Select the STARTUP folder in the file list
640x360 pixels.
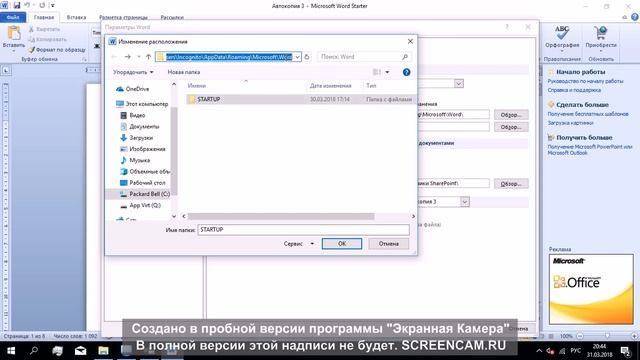(300, 99)
